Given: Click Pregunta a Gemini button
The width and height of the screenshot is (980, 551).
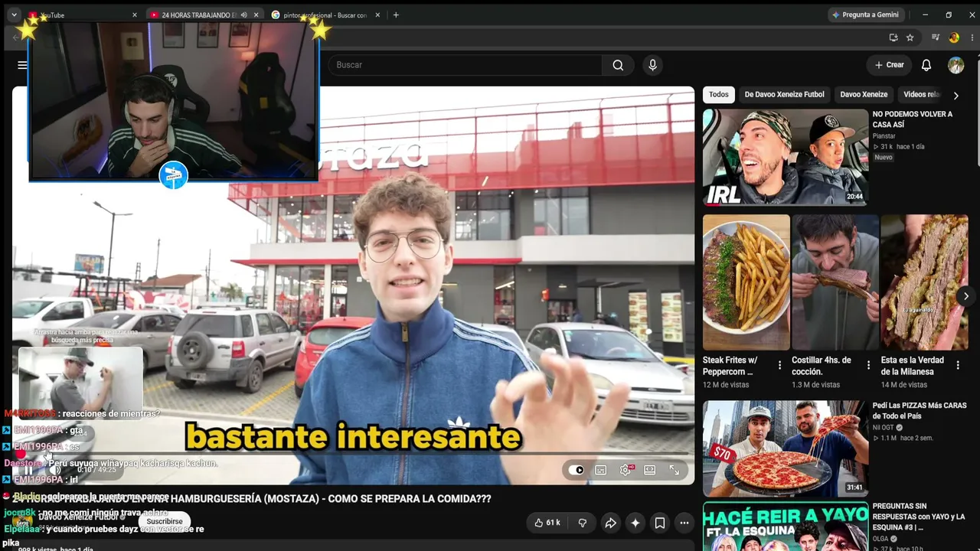Looking at the screenshot, I should [865, 15].
